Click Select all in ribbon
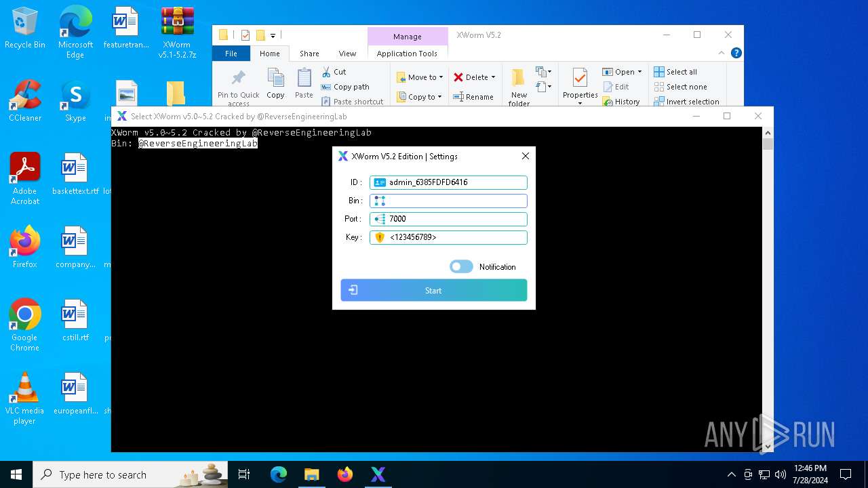The image size is (868, 488). coord(675,72)
